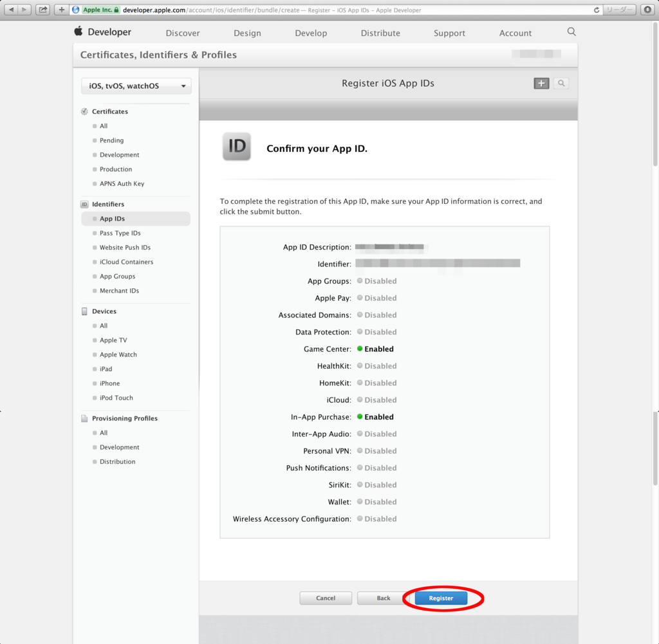Open iCloud Containers

click(x=126, y=262)
